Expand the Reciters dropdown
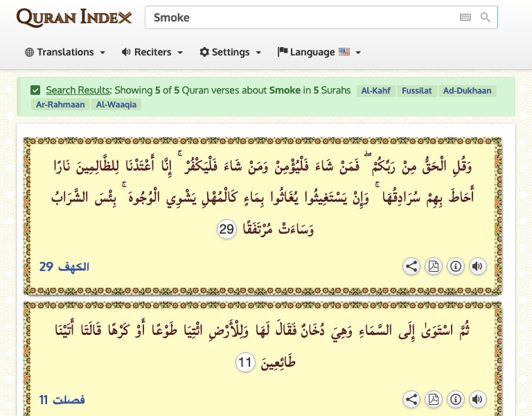Screen dimensions: 532x416 [152, 52]
